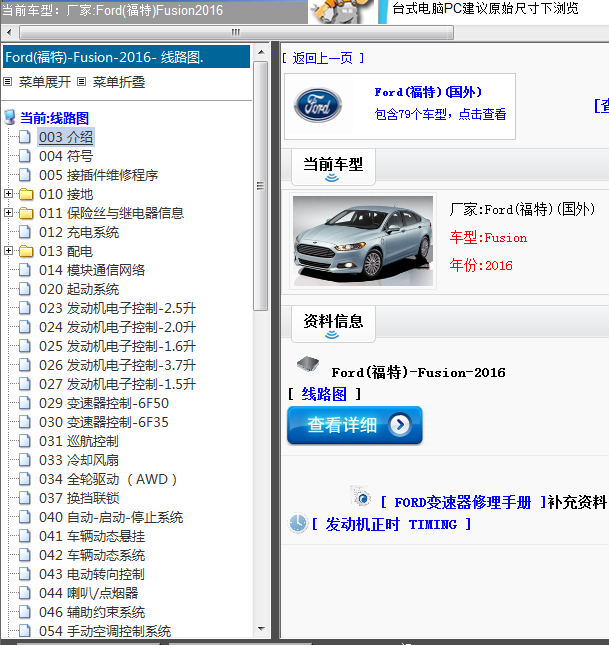Click the module icon above Ford(福特)-Fusion-2016
Viewport: 609px width, 645px height.
click(308, 364)
